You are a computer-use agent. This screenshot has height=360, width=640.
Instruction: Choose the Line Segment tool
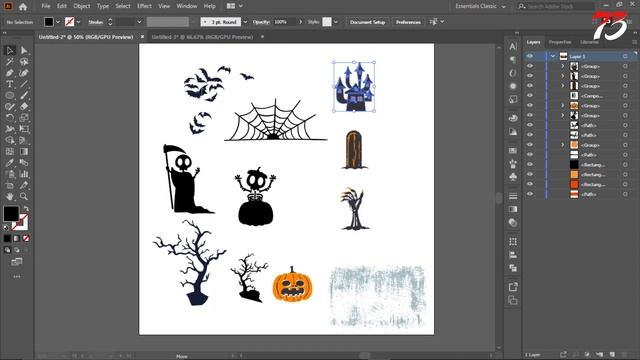(24, 84)
